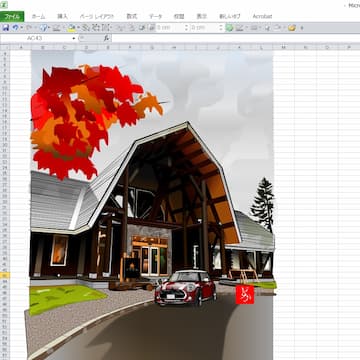
Task: Open the Acrobat ribbon tab
Action: point(262,16)
